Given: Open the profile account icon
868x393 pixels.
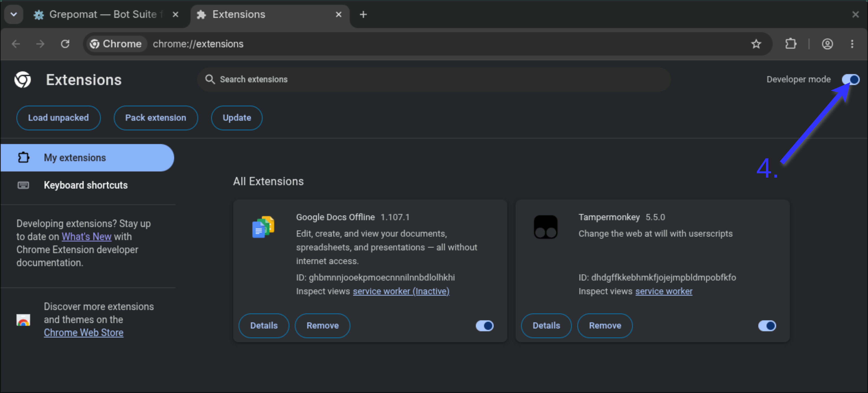Looking at the screenshot, I should click(x=827, y=44).
